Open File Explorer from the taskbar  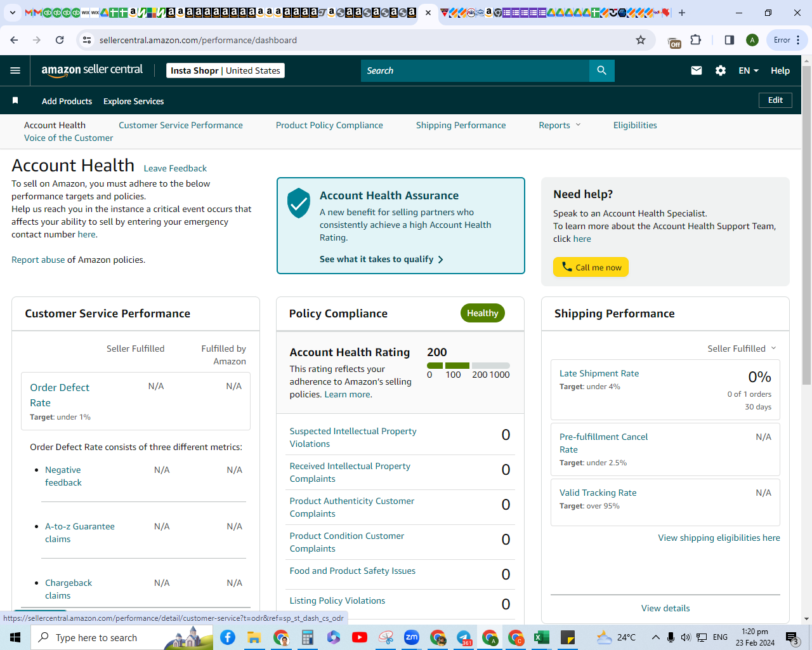click(x=254, y=637)
